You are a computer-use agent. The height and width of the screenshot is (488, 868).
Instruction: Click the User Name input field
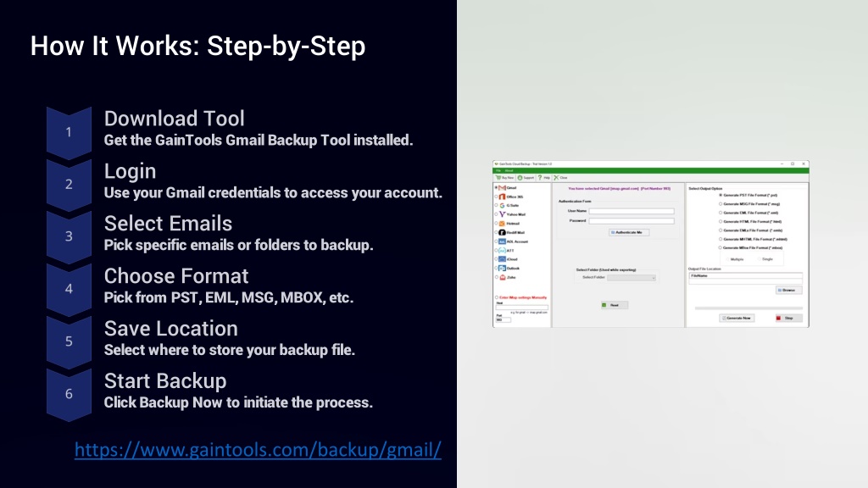click(x=632, y=211)
